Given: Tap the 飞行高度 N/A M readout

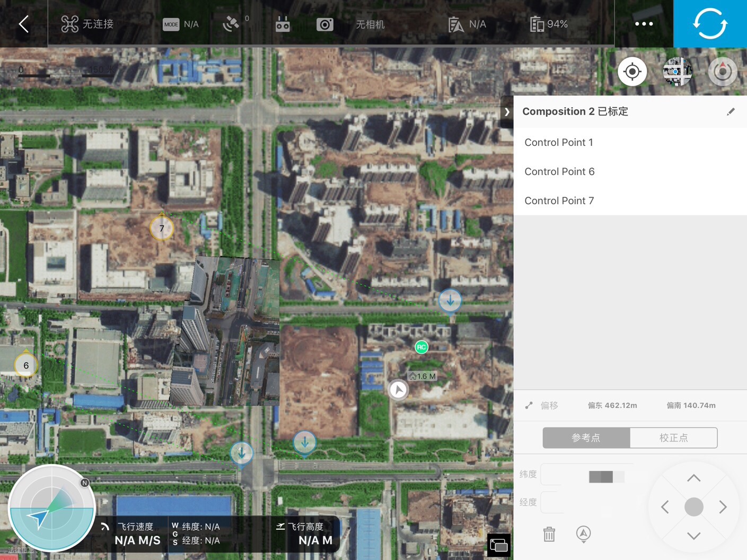Looking at the screenshot, I should click(305, 533).
